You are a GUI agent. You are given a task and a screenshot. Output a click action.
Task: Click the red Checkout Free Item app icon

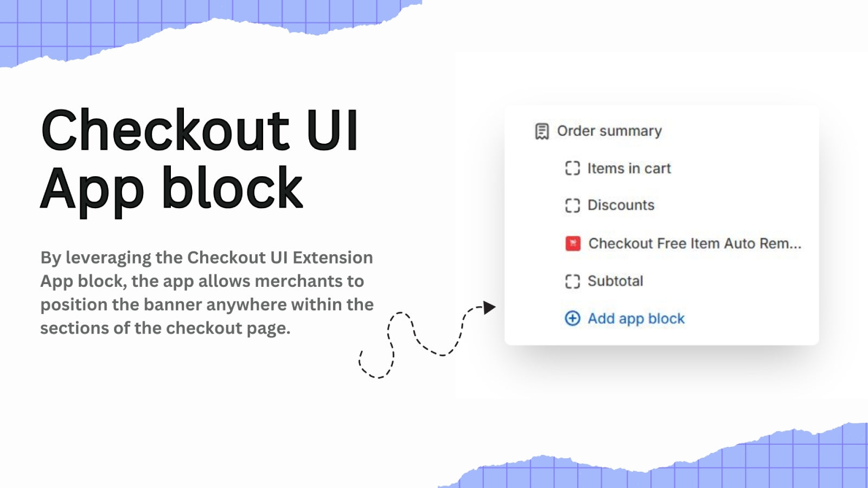(x=573, y=243)
